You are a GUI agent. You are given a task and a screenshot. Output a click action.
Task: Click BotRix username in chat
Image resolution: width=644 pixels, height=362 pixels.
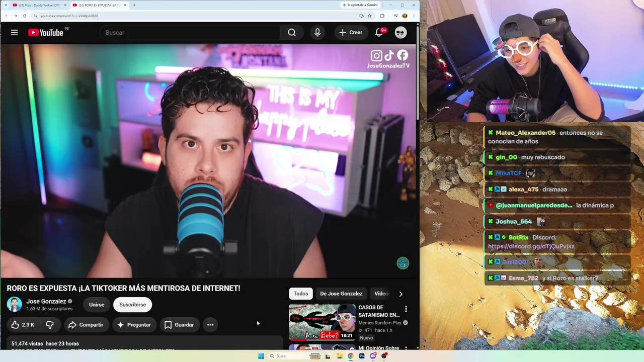[518, 237]
